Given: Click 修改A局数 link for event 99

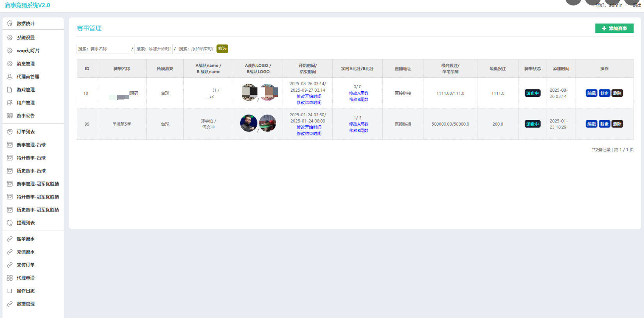Looking at the screenshot, I should [358, 124].
